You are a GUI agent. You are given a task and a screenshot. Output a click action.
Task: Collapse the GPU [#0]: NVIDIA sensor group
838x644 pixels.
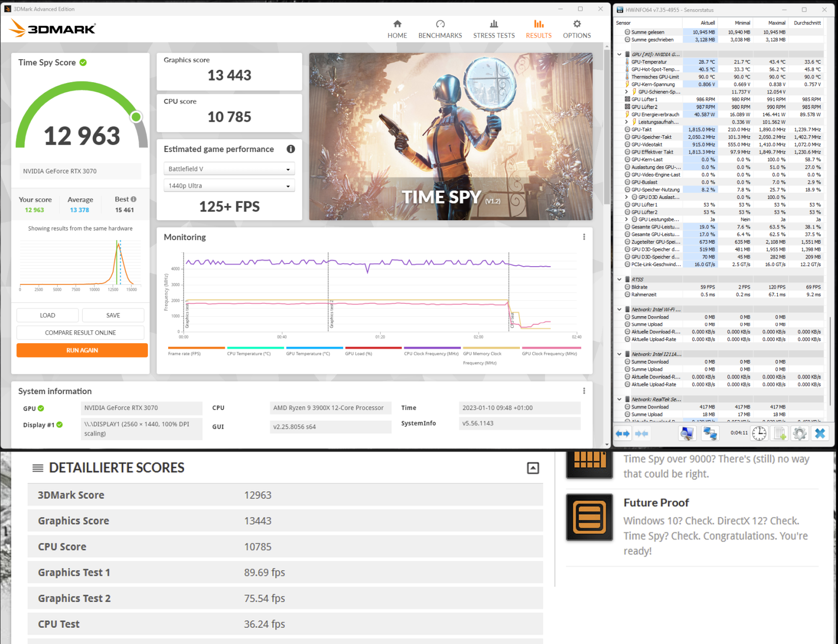(619, 54)
